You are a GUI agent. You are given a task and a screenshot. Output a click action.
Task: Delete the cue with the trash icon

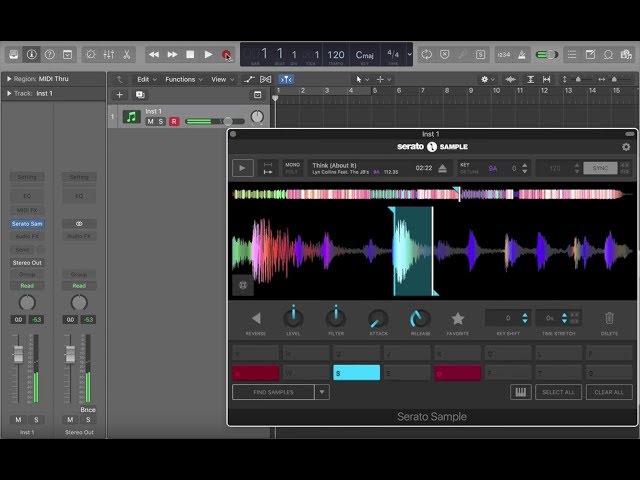tap(609, 318)
